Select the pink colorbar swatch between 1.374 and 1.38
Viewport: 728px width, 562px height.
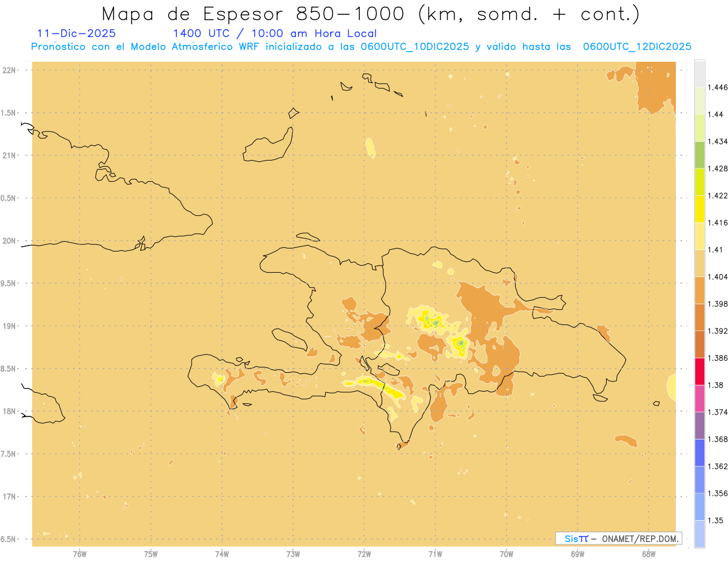click(699, 398)
